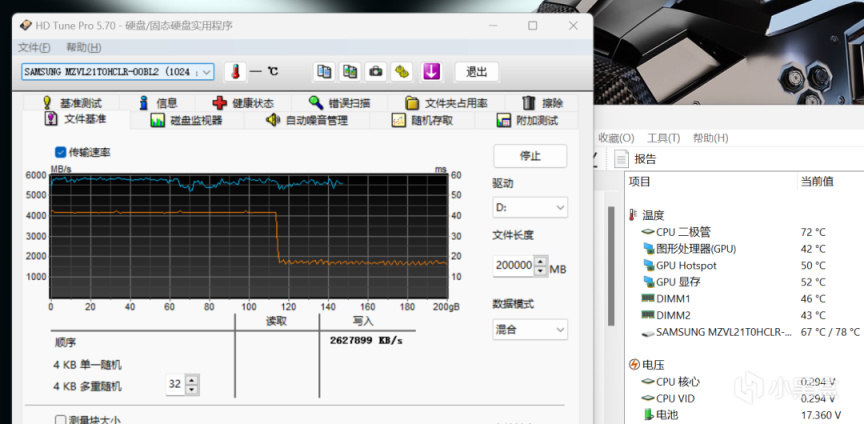This screenshot has height=424, width=864.
Task: Open the options gear icon in toolbar
Action: coord(402,72)
